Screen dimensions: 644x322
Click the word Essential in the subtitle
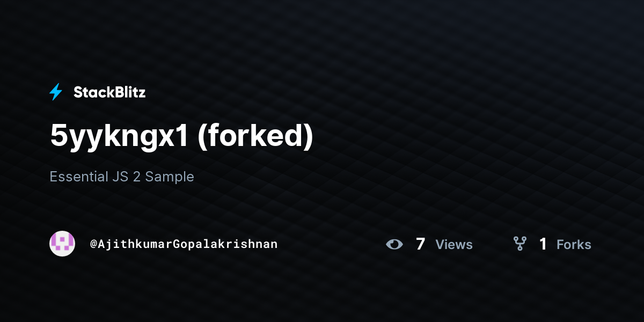coord(78,177)
